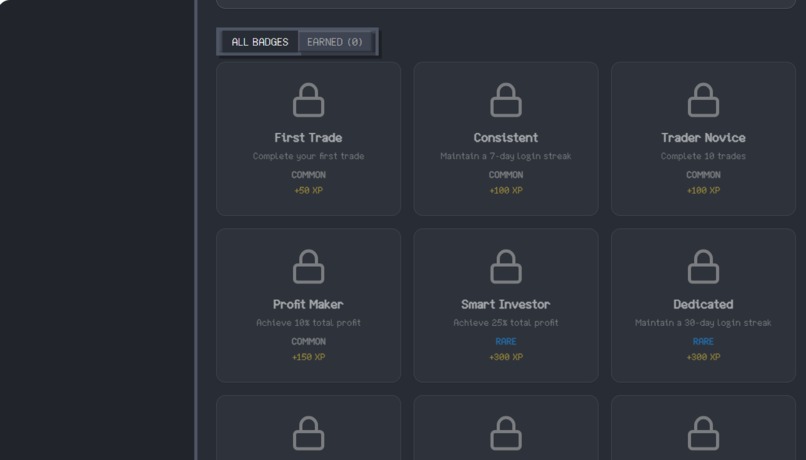Click +100 XP under Consistent badge
The height and width of the screenshot is (460, 806).
(506, 191)
